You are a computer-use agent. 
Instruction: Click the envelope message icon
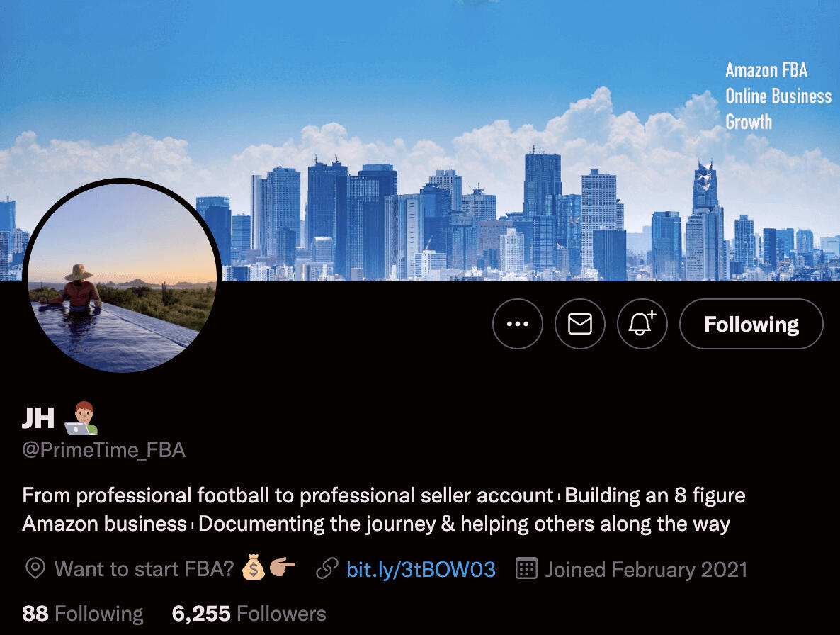point(579,324)
